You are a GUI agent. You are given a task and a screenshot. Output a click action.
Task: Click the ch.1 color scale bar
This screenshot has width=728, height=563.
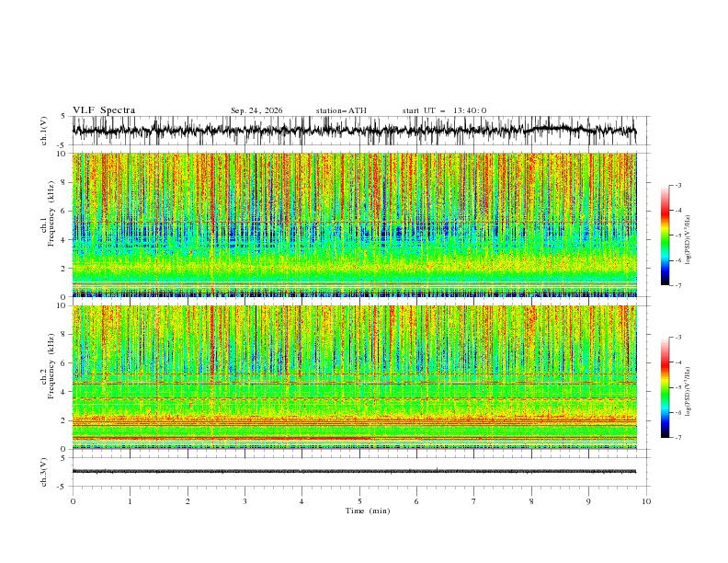(665, 236)
